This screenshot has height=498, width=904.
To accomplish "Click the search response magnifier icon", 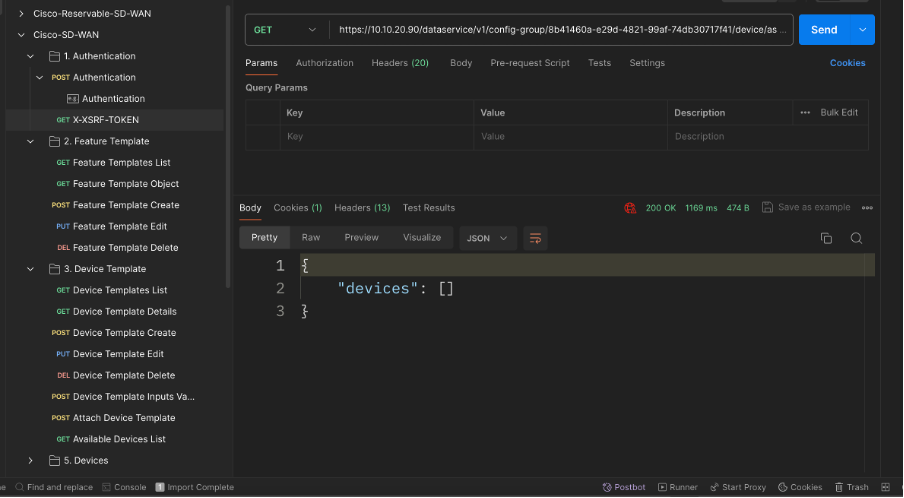I will 856,238.
